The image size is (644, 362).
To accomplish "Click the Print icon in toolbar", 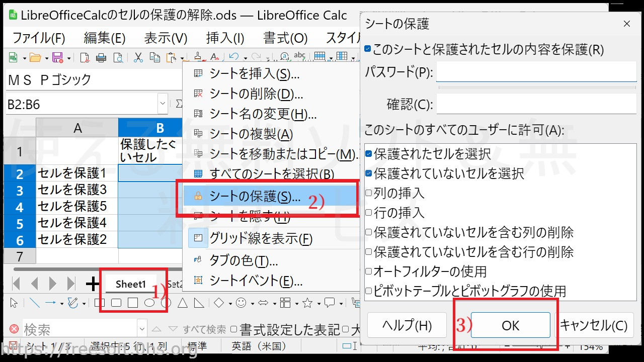I will pyautogui.click(x=101, y=57).
